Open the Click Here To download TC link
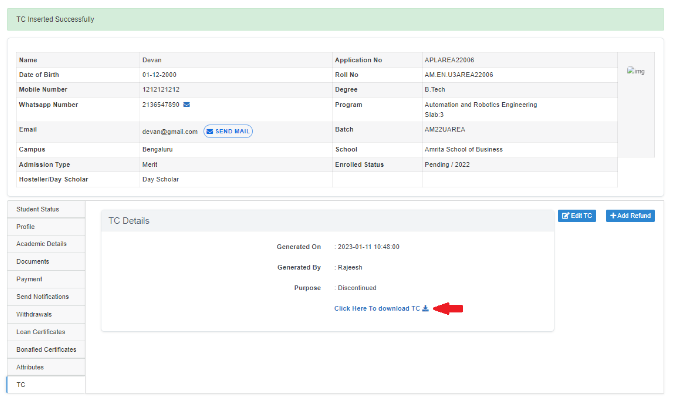Image resolution: width=678 pixels, height=413 pixels. click(377, 308)
